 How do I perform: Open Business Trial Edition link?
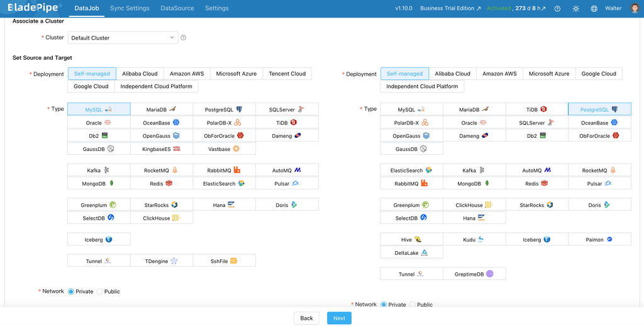pos(450,8)
